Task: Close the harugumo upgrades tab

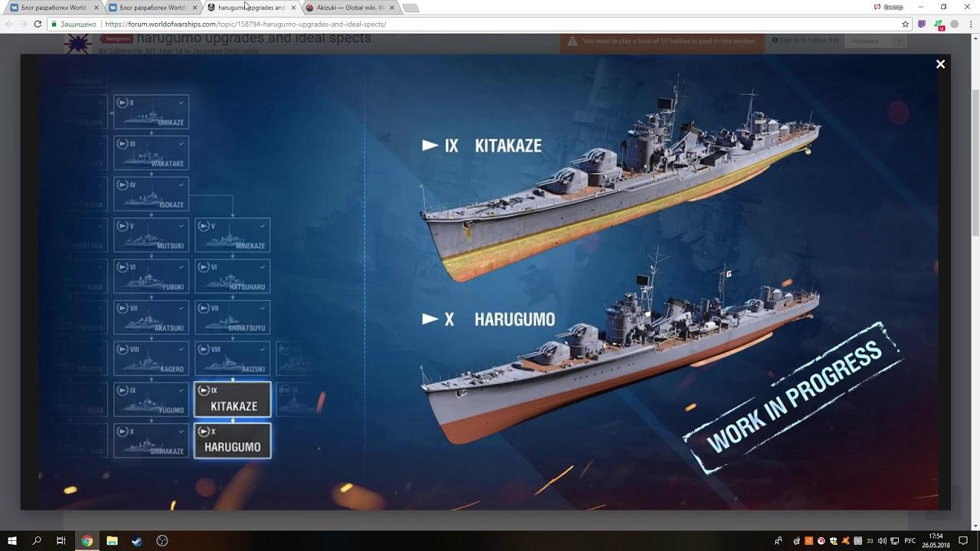Action: (293, 8)
